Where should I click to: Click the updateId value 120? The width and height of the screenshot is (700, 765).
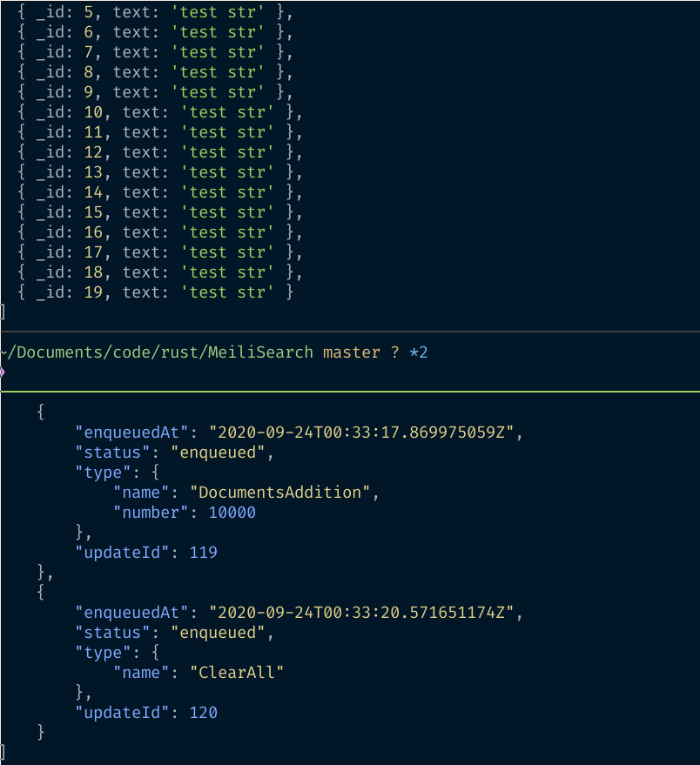pos(204,712)
